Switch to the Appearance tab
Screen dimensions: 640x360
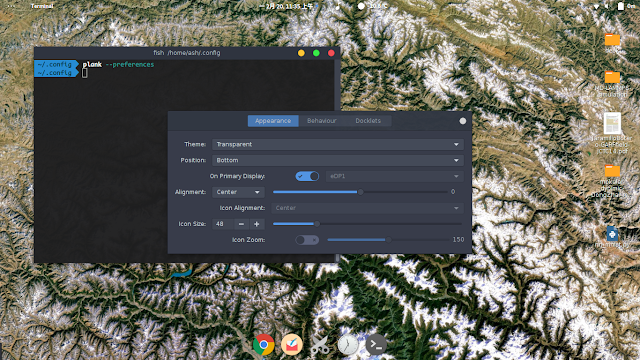click(x=273, y=121)
